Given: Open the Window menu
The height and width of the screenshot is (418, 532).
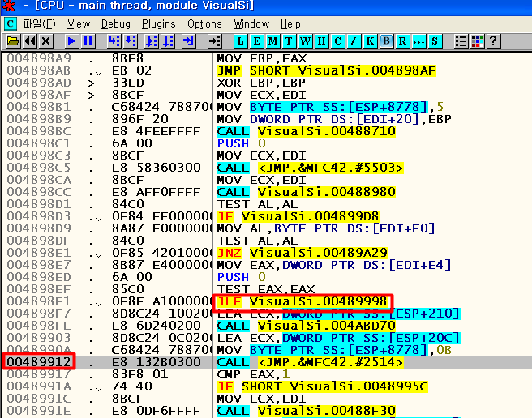Looking at the screenshot, I should [251, 24].
